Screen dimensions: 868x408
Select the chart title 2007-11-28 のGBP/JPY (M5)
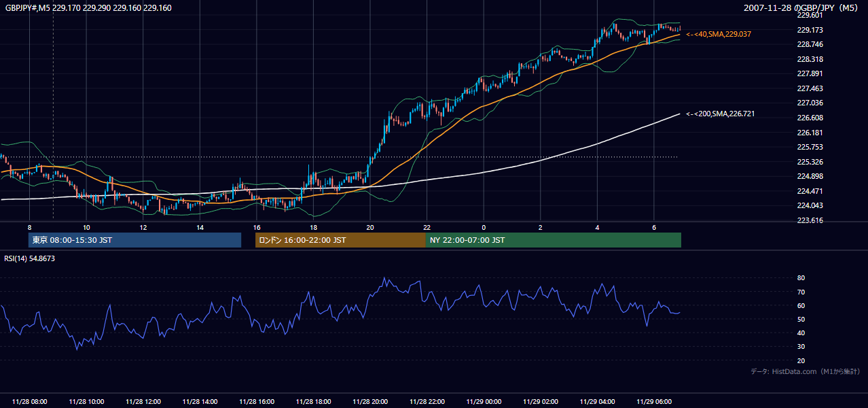tap(802, 8)
